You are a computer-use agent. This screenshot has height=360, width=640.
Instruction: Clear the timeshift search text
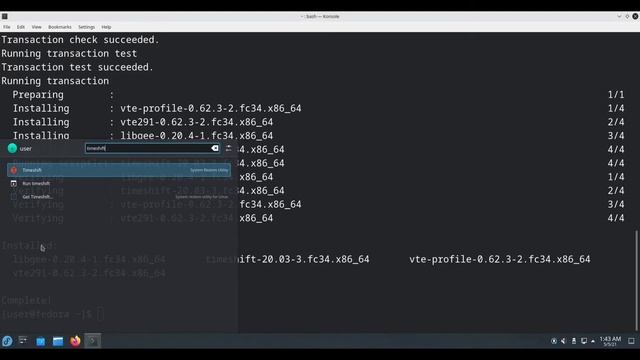tap(215, 148)
